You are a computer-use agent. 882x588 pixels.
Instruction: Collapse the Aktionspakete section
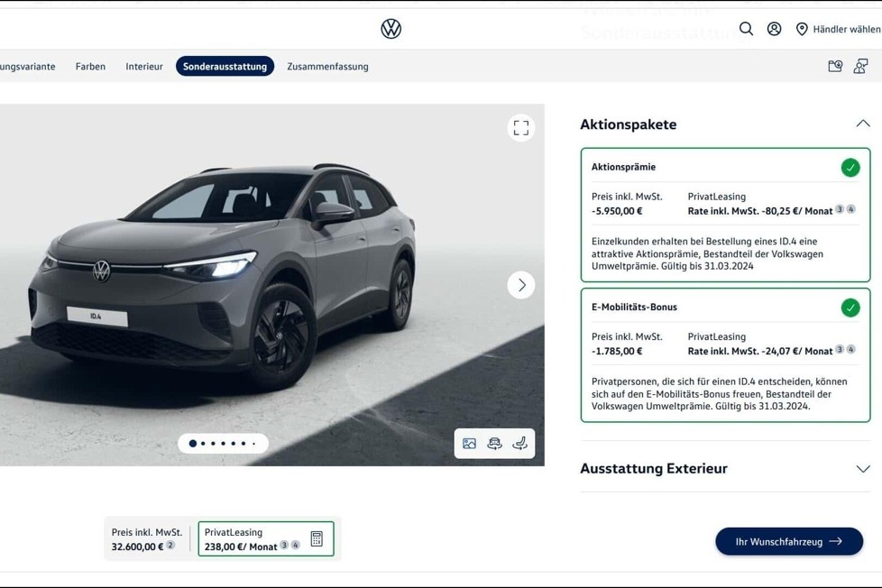coord(863,124)
